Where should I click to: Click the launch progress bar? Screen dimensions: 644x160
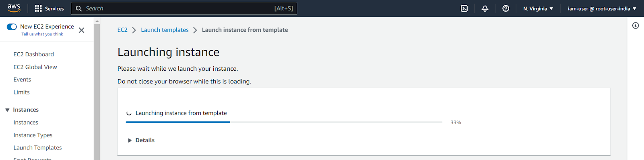(x=284, y=122)
